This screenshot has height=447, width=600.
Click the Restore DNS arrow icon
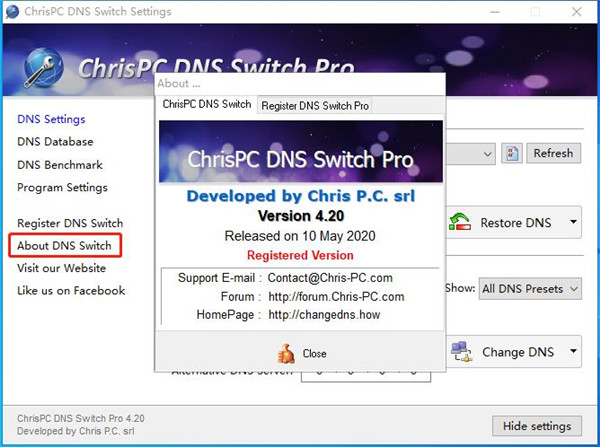[460, 222]
